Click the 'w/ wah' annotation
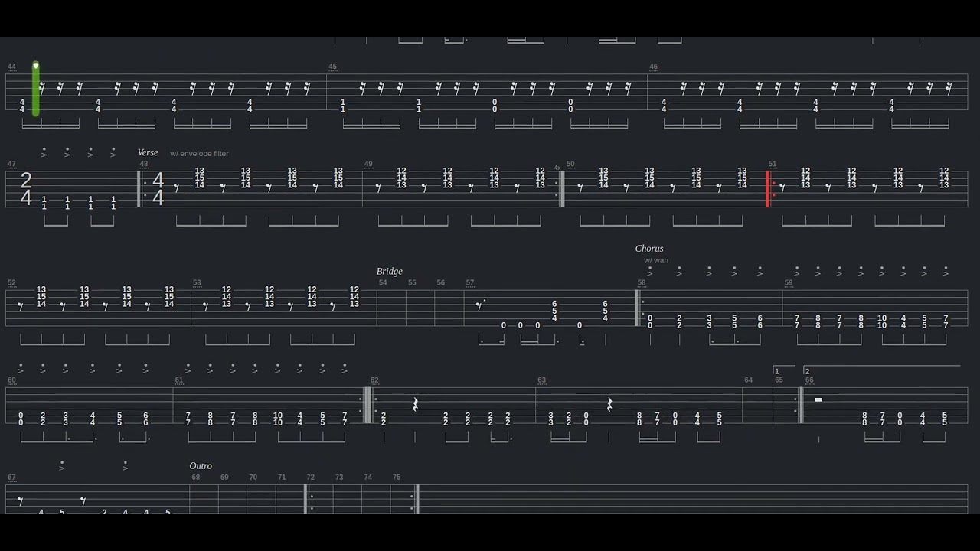 pyautogui.click(x=656, y=260)
